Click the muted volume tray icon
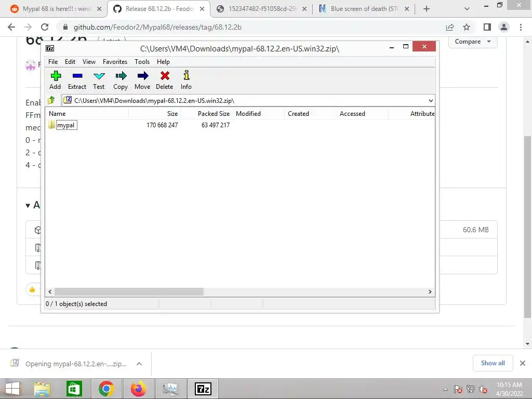The image size is (532, 399). coord(483,389)
